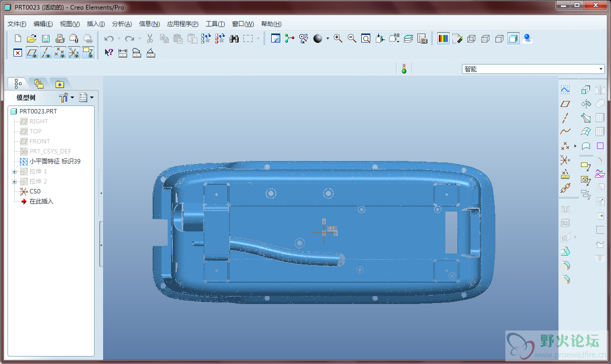Click the New file icon
The image size is (611, 364).
tap(18, 38)
